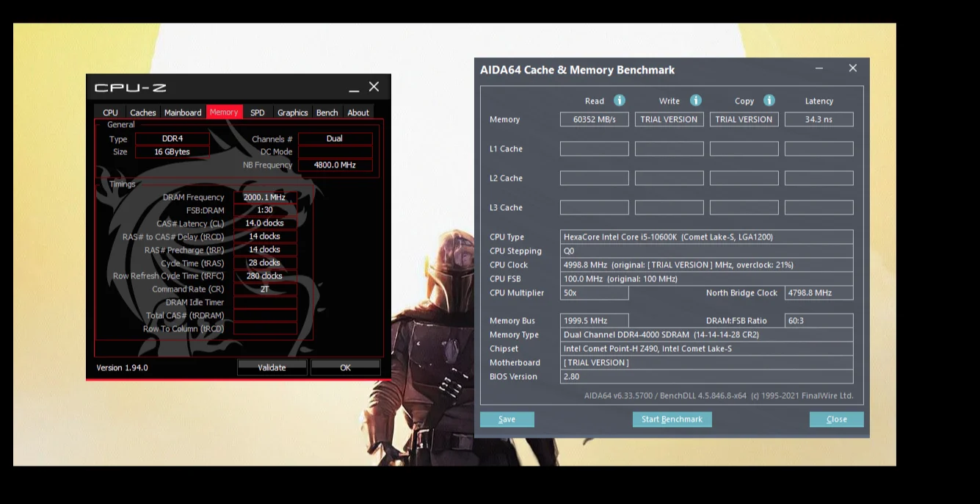
Task: Click the Motherboard TRIAL VERSION field
Action: (707, 362)
